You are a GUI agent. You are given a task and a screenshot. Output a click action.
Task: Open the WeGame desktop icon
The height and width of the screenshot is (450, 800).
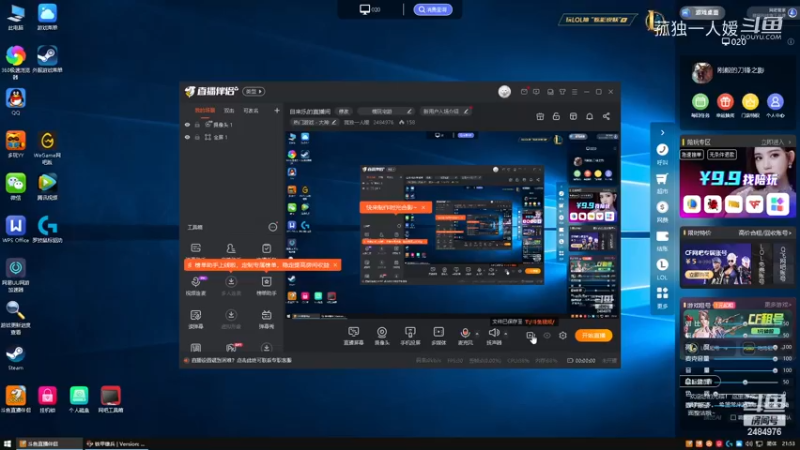point(47,147)
